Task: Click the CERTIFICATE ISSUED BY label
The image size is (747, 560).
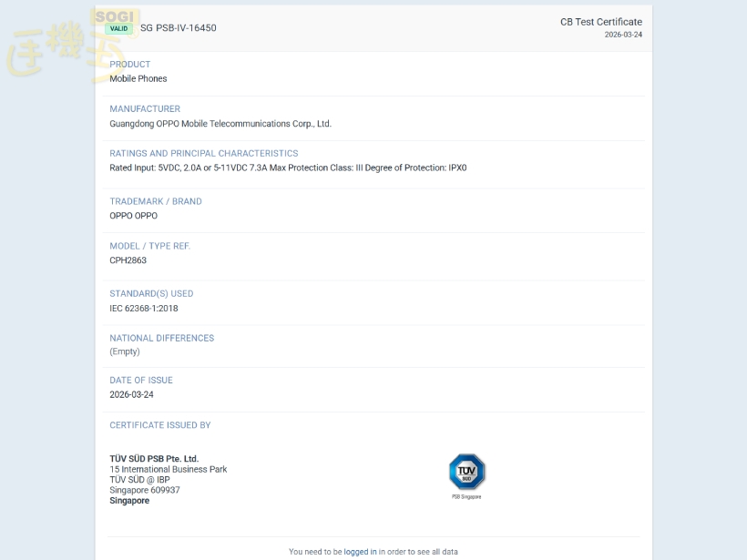Action: (x=160, y=425)
